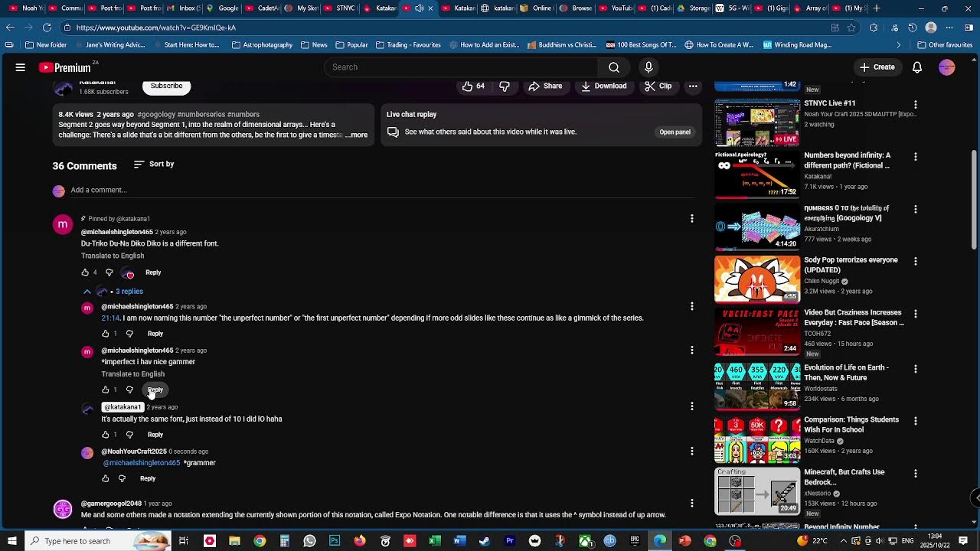Dislike the 21:14 unperfect number reply
Image resolution: width=980 pixels, height=551 pixels.
[129, 334]
